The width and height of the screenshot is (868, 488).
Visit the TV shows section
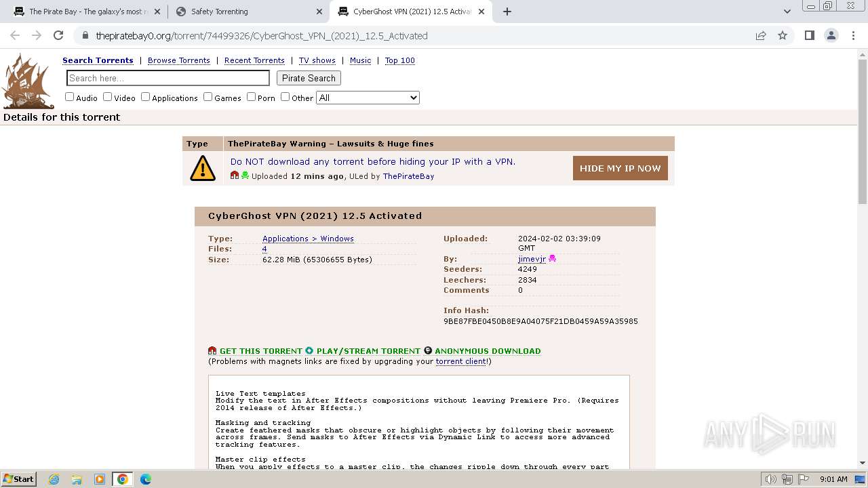click(x=317, y=60)
